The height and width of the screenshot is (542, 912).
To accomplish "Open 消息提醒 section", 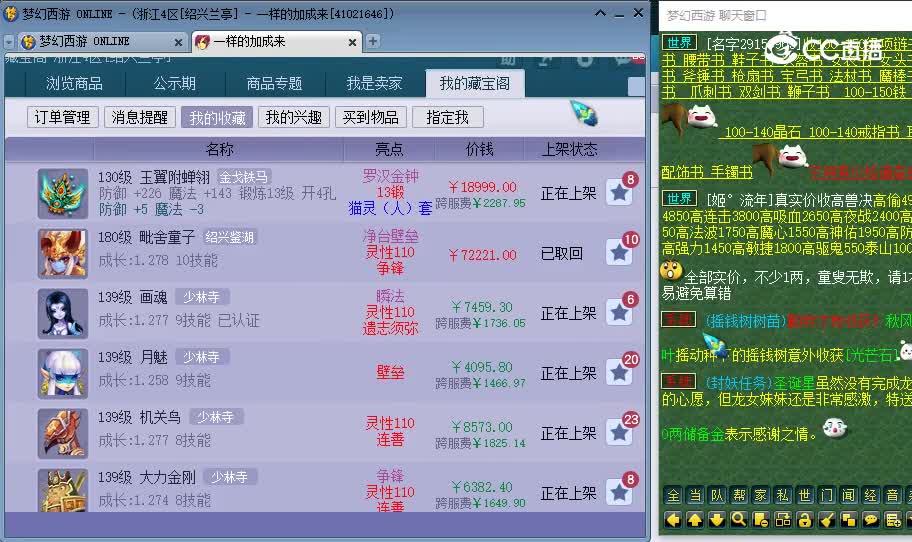I will 140,117.
